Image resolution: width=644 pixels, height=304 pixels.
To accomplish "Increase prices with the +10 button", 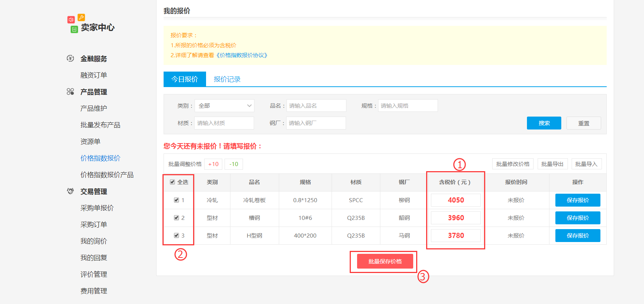I will pyautogui.click(x=213, y=164).
